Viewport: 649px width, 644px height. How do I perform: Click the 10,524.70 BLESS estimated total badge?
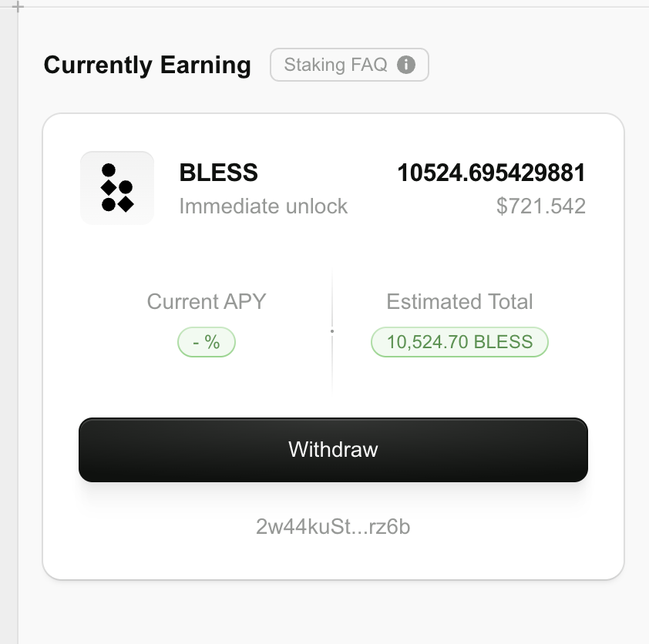[459, 342]
